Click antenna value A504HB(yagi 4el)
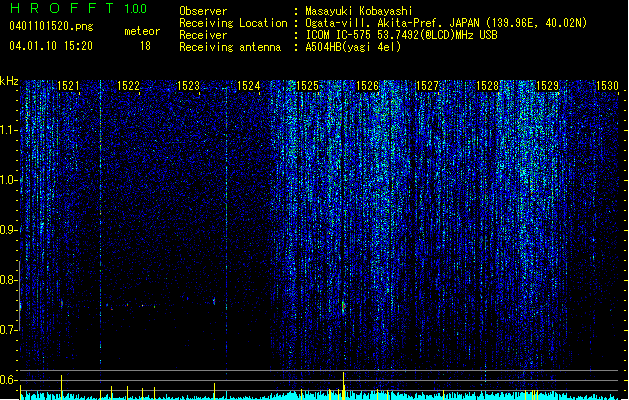This screenshot has height=400, width=629. tap(353, 47)
